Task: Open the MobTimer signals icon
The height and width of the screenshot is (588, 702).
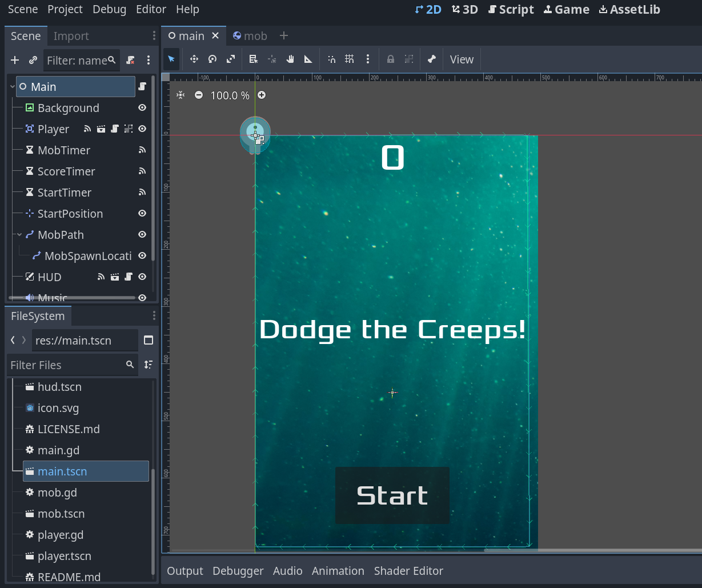Action: (142, 150)
